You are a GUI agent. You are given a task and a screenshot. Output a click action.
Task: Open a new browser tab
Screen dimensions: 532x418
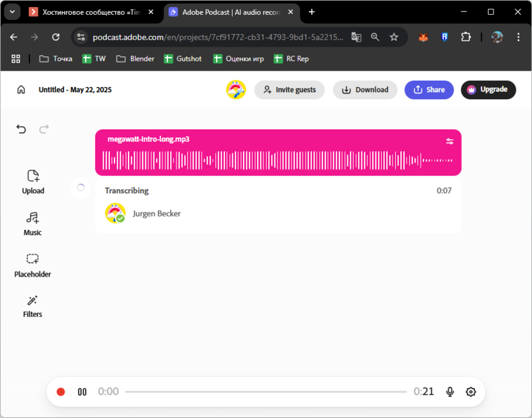click(311, 12)
